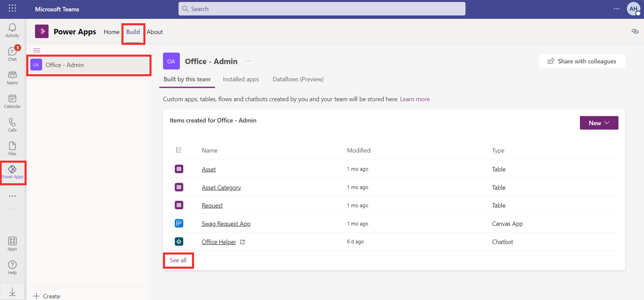This screenshot has width=644, height=300.
Task: Click the list view icon in table header
Action: click(179, 150)
